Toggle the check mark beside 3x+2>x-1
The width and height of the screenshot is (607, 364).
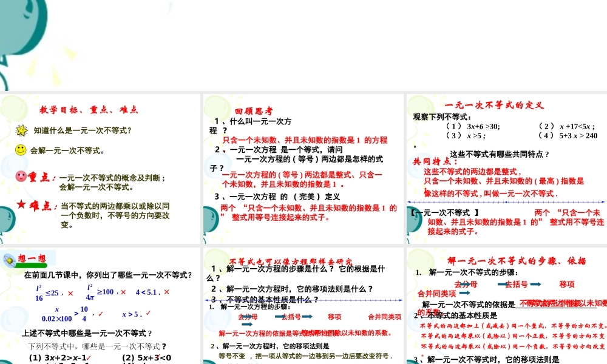point(89,357)
